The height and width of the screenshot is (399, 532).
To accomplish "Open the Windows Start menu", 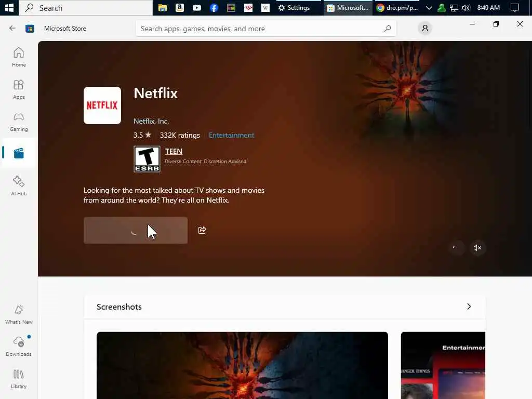I will pyautogui.click(x=9, y=7).
